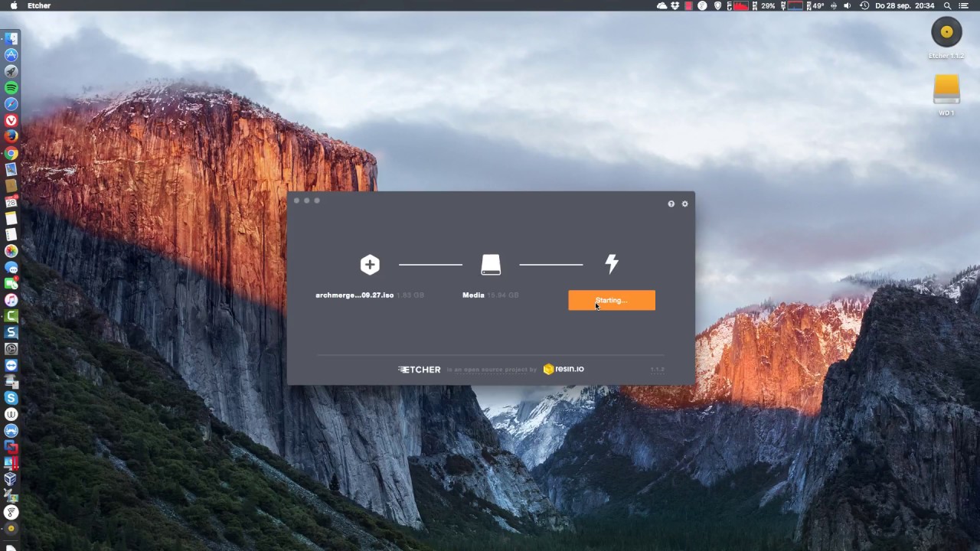Open TeamViewer from the dock
Image resolution: width=980 pixels, height=551 pixels.
[11, 365]
